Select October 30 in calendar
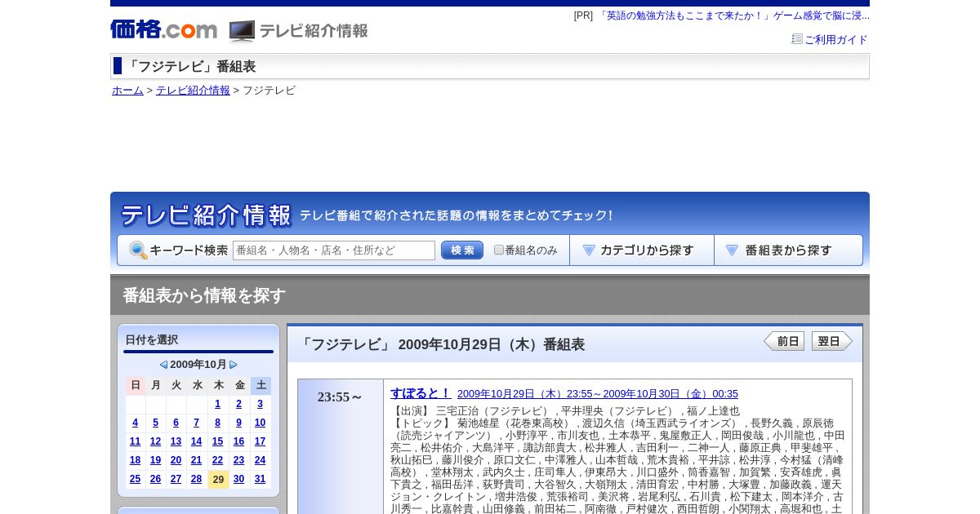This screenshot has width=980, height=514. point(239,479)
